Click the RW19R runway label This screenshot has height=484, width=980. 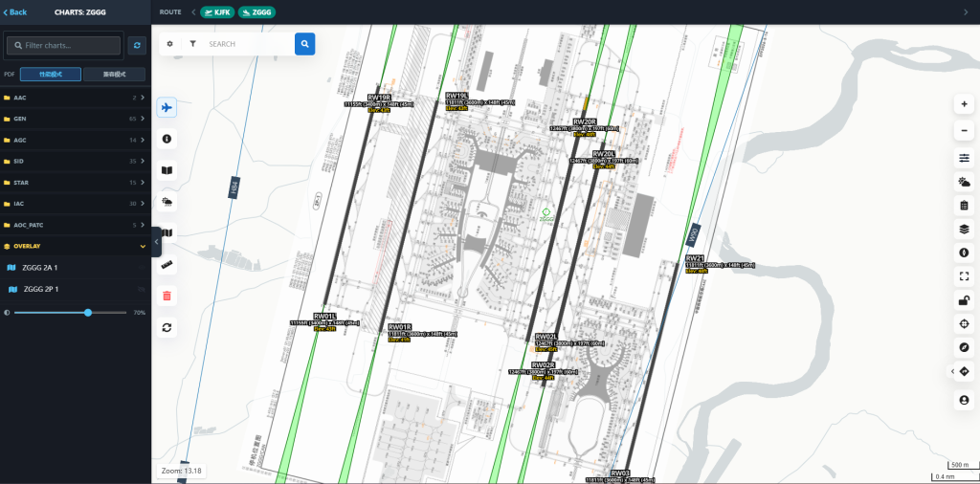379,98
